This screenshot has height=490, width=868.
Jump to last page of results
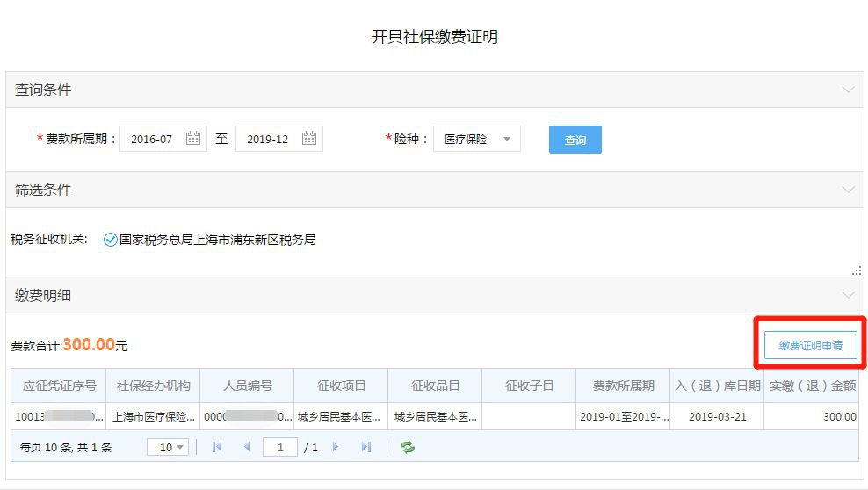coord(366,447)
